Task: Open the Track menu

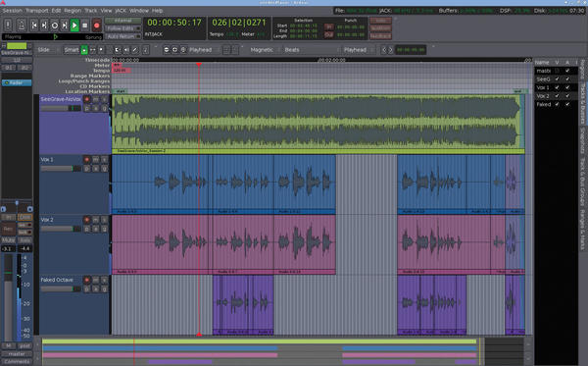Action: point(91,11)
